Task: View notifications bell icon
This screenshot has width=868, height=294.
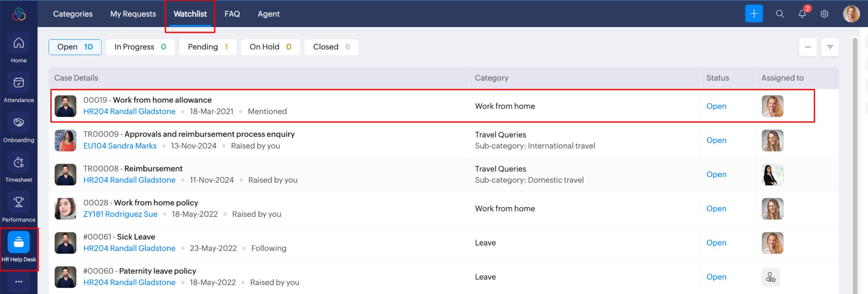Action: coord(802,14)
